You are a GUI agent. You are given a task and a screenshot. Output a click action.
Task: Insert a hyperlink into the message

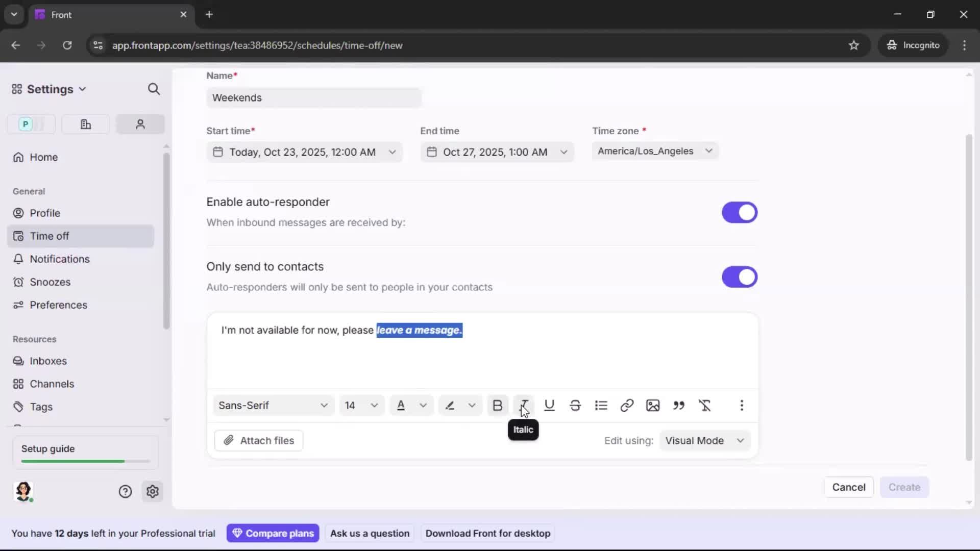[x=627, y=406]
